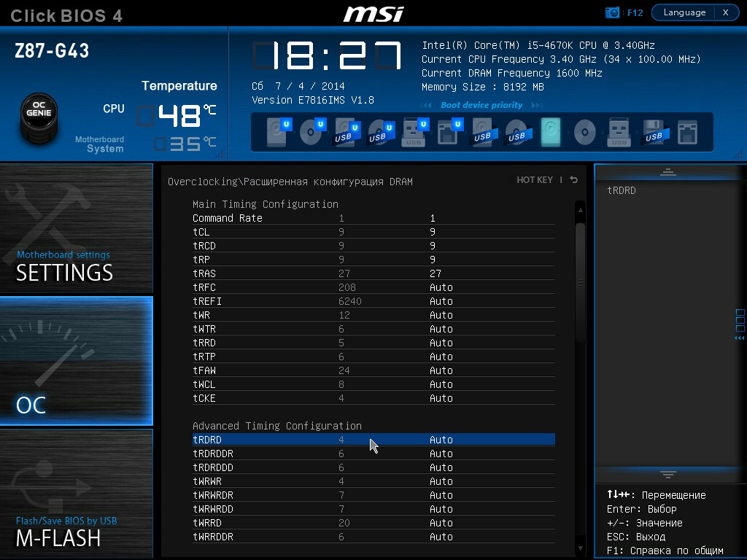Edit the tRAS value of 27
This screenshot has height=560, width=747.
(436, 273)
